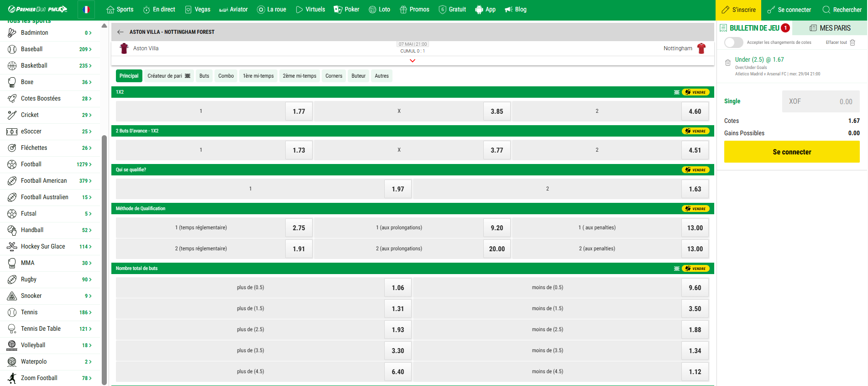Click the Basketball icon in sidebar
The height and width of the screenshot is (386, 868).
(x=12, y=65)
